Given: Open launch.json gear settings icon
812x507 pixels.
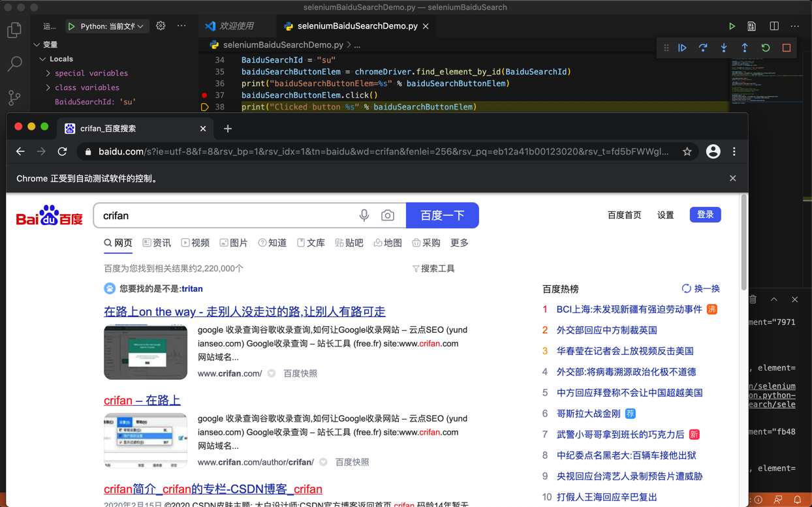Looking at the screenshot, I should click(161, 26).
